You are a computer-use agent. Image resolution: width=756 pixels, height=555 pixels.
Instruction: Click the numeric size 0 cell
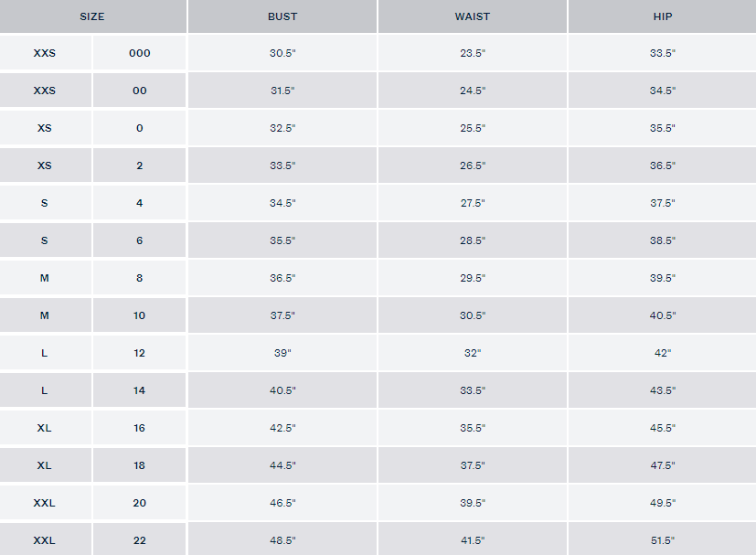coord(140,128)
